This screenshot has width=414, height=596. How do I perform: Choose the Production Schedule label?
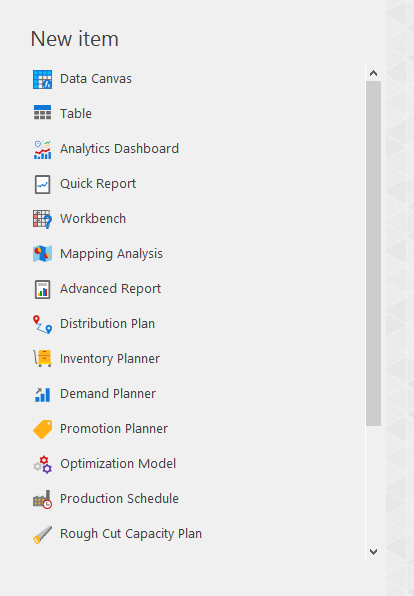(x=119, y=498)
